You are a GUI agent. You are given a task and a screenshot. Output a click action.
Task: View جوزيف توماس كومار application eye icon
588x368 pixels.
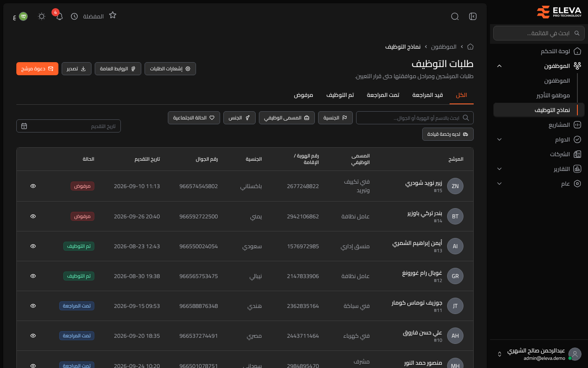tap(33, 306)
